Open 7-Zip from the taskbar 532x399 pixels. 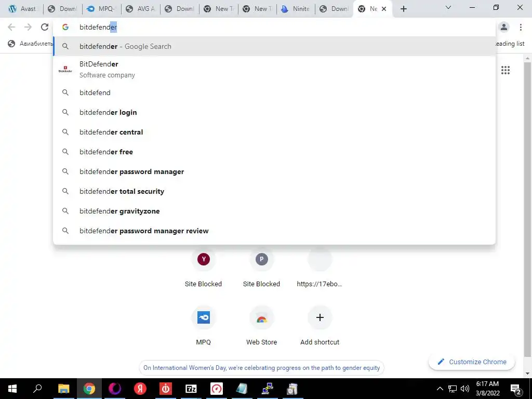click(x=191, y=389)
